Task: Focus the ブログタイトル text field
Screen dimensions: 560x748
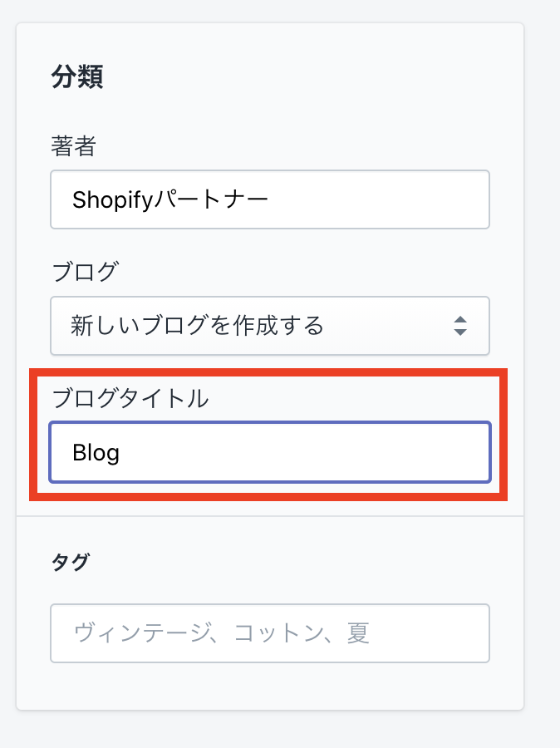Action: point(269,452)
